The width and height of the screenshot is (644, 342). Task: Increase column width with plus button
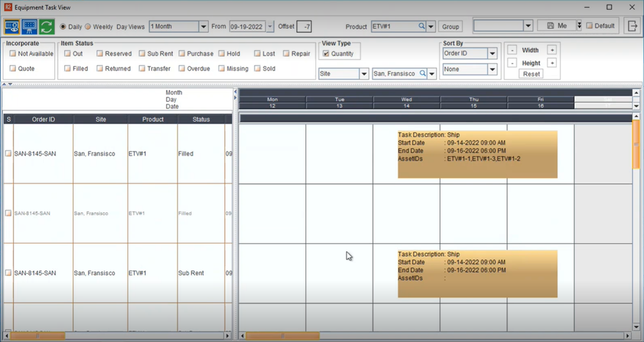pos(551,50)
